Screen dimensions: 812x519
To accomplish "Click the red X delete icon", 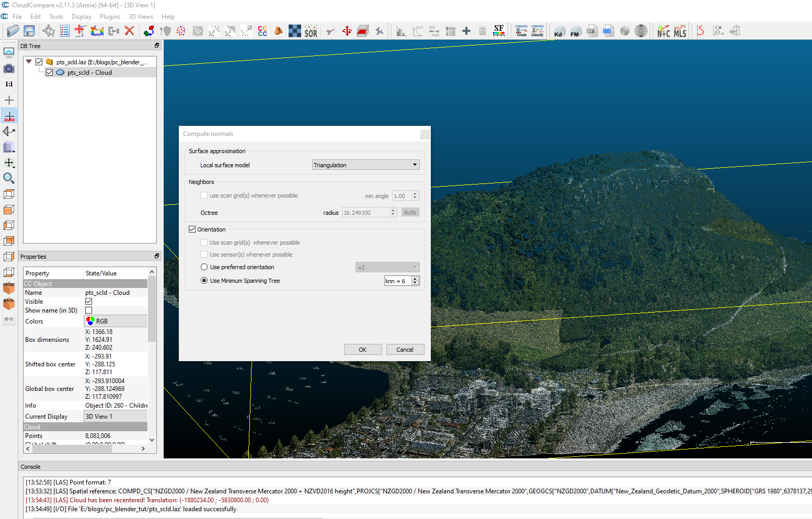I will (129, 31).
